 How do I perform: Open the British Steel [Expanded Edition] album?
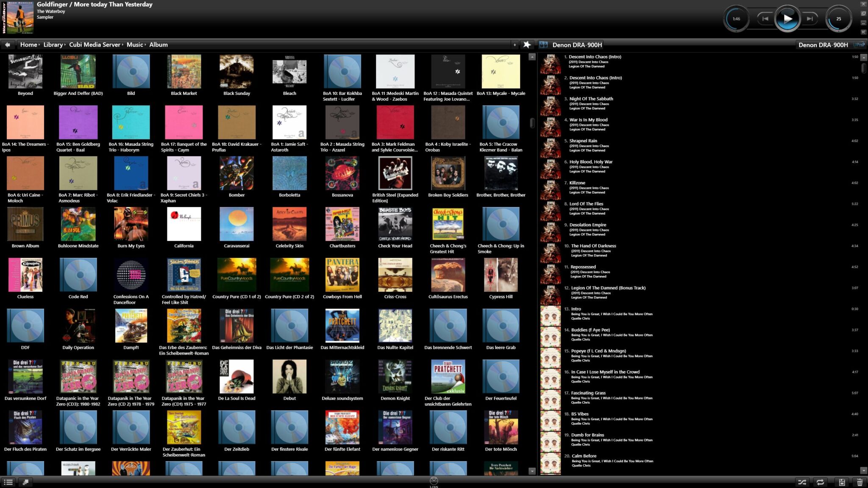click(395, 180)
